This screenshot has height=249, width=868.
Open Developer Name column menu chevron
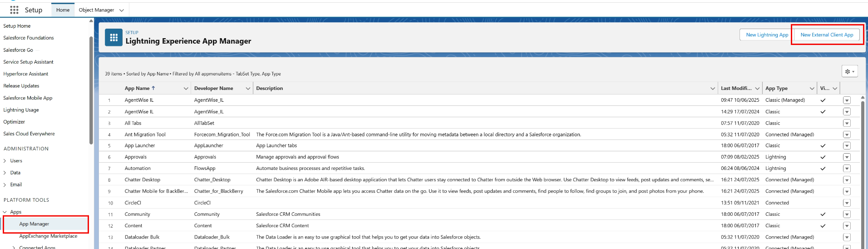248,89
